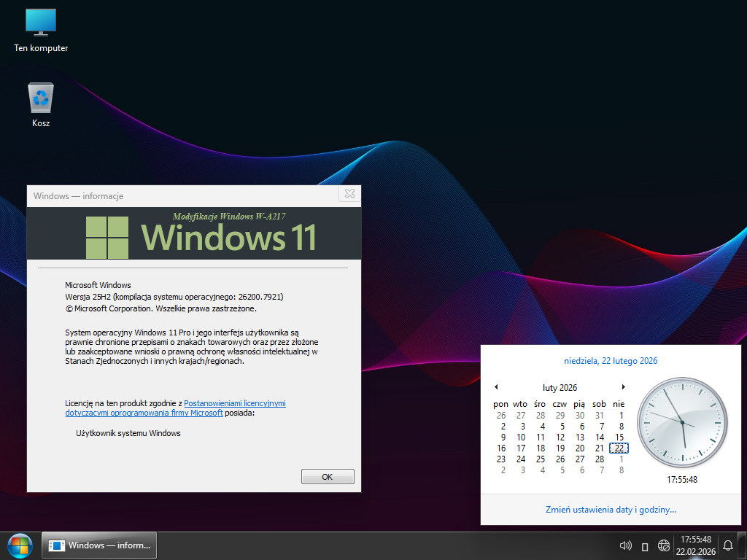Select the Windows — informacje taskbar item
Screen dimensions: 747x560
100,545
